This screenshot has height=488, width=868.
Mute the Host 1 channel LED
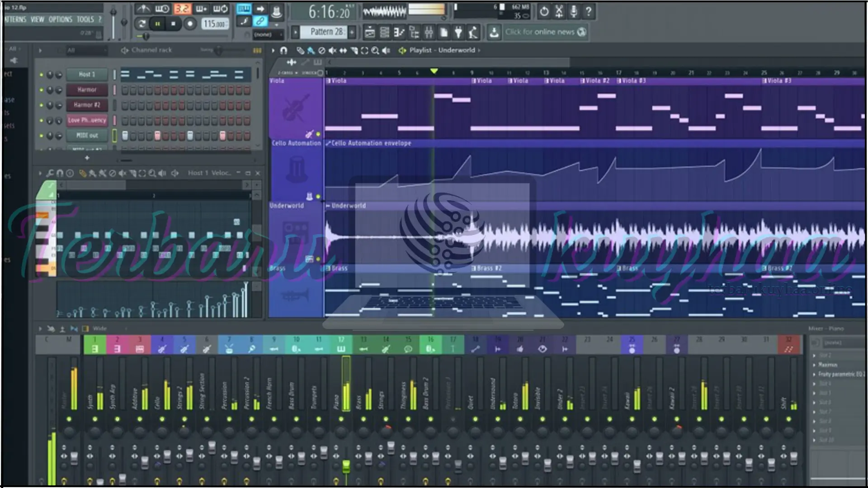pos(41,75)
